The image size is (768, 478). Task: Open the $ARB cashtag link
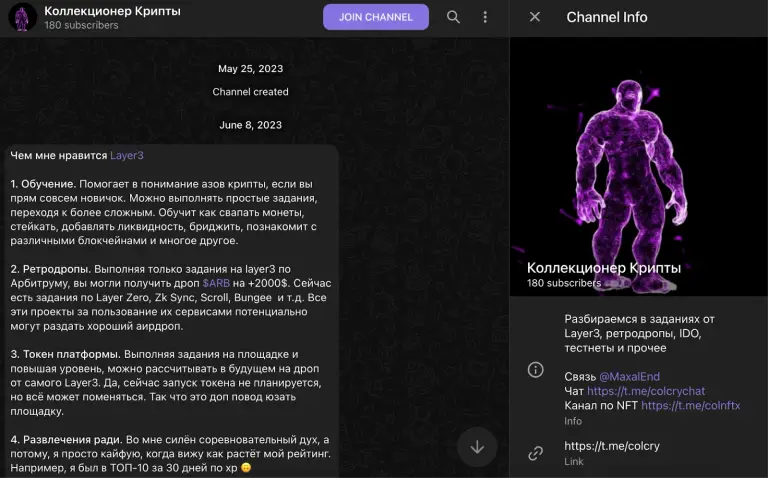tap(216, 283)
